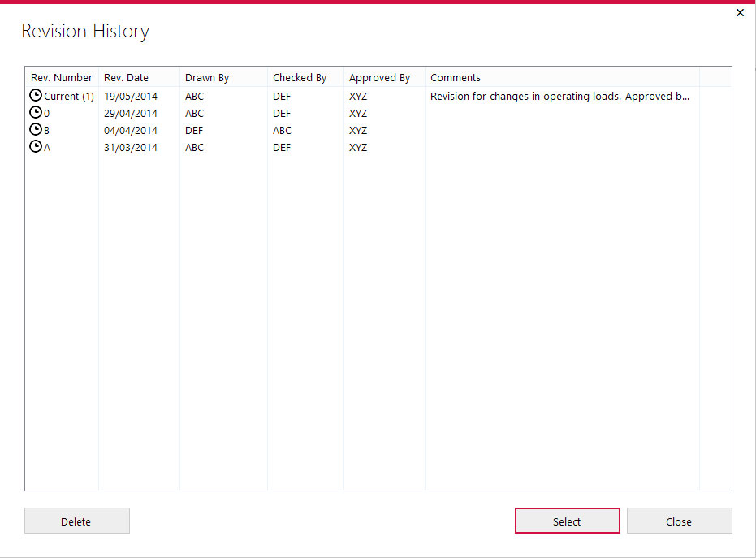
Task: Click the Close button
Action: click(x=680, y=521)
